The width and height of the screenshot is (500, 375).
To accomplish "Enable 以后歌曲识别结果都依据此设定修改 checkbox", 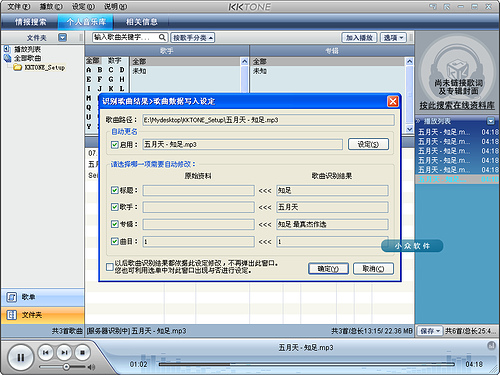I will coord(110,267).
